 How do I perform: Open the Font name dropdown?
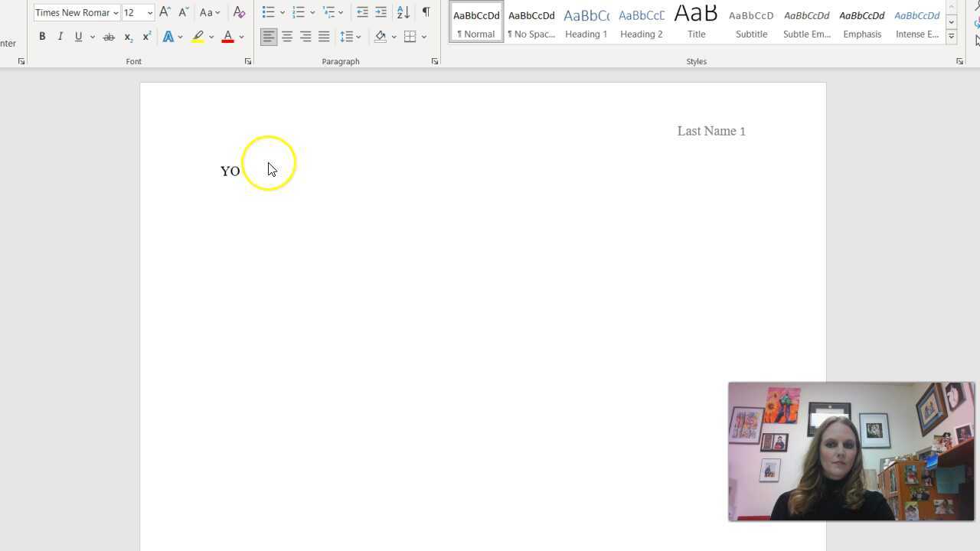pyautogui.click(x=115, y=12)
